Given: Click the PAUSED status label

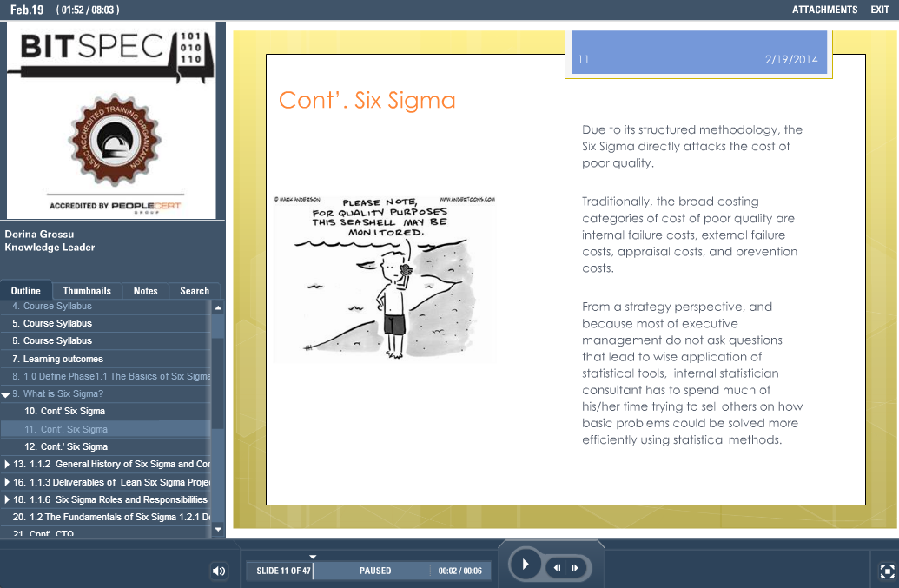Looking at the screenshot, I should click(x=375, y=571).
